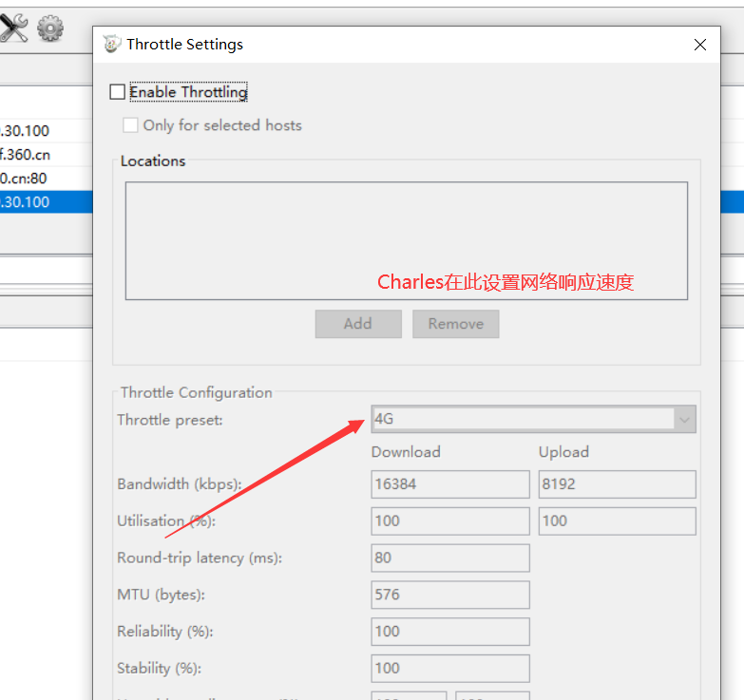Click the MTU bytes field 576

pyautogui.click(x=450, y=595)
